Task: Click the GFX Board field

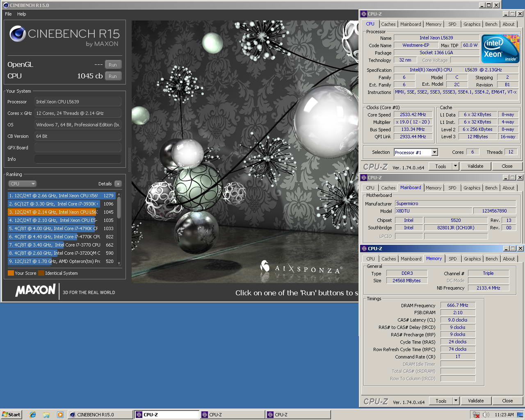Action: pos(78,148)
